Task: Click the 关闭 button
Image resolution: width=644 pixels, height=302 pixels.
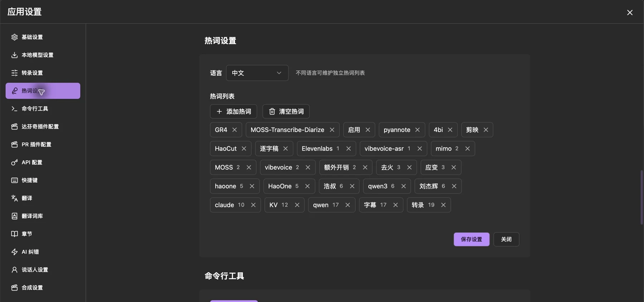Action: [x=506, y=239]
